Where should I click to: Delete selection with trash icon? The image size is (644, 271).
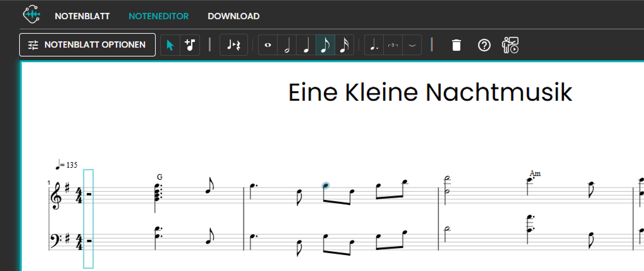tap(456, 45)
